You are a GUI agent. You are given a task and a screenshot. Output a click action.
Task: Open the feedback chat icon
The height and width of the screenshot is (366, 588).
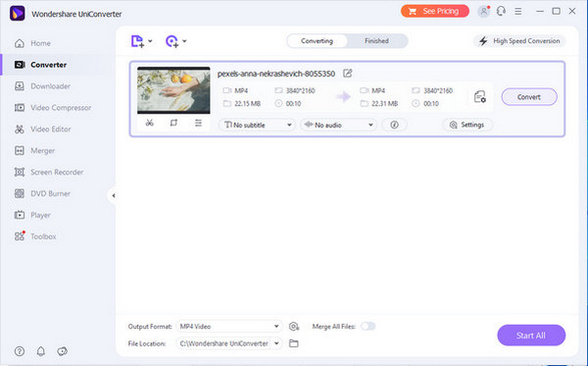pyautogui.click(x=63, y=351)
